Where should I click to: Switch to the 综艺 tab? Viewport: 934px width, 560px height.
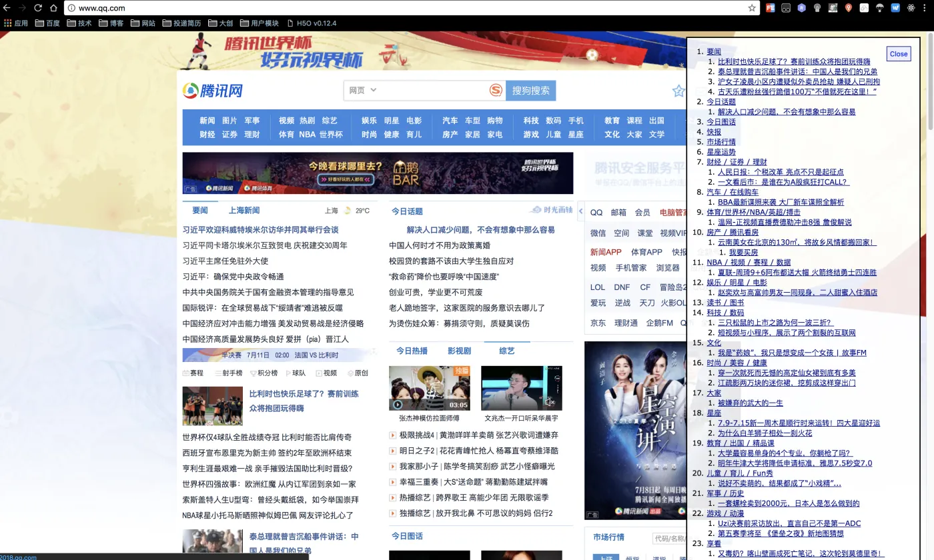[507, 351]
